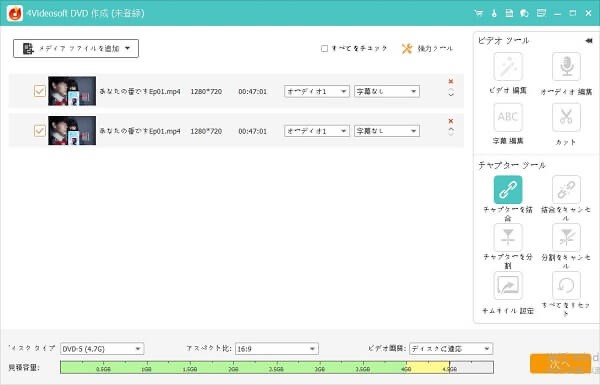Click second row's resolution 1280*720

click(206, 131)
